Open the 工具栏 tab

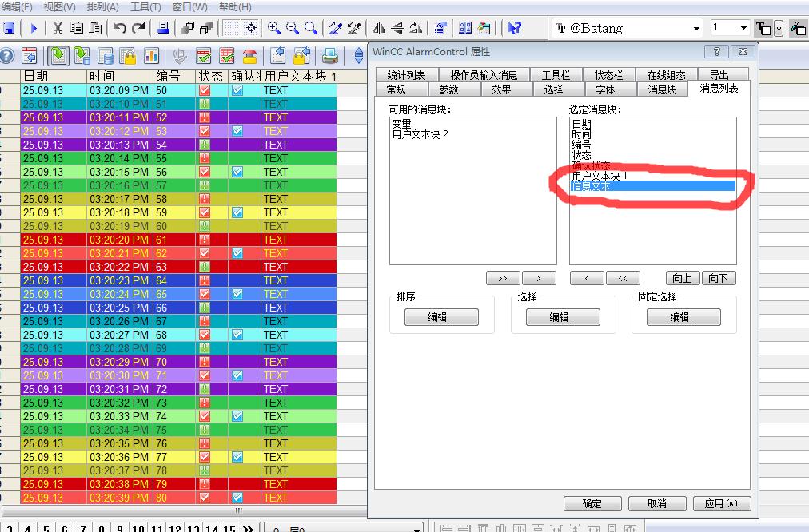click(x=556, y=75)
